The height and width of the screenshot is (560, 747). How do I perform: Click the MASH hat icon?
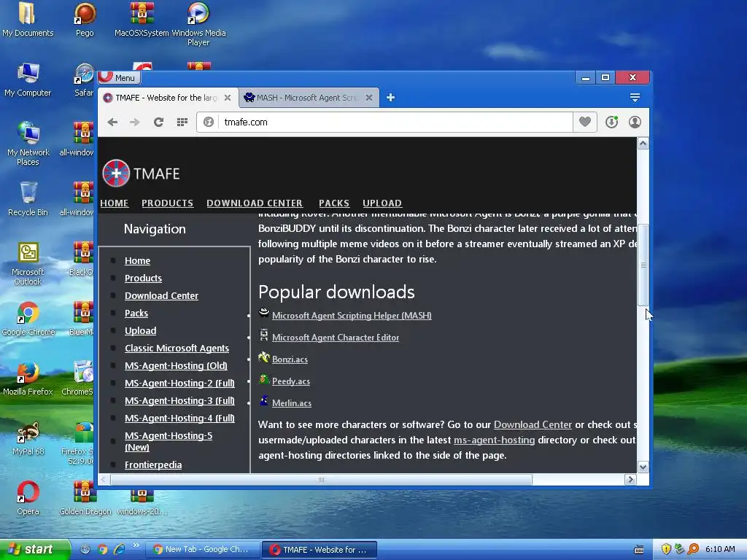coord(263,312)
